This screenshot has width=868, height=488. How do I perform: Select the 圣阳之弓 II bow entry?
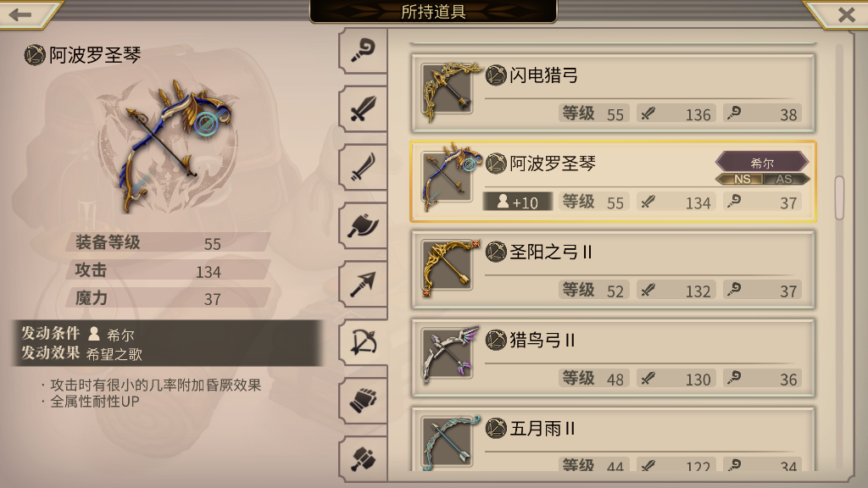point(613,269)
